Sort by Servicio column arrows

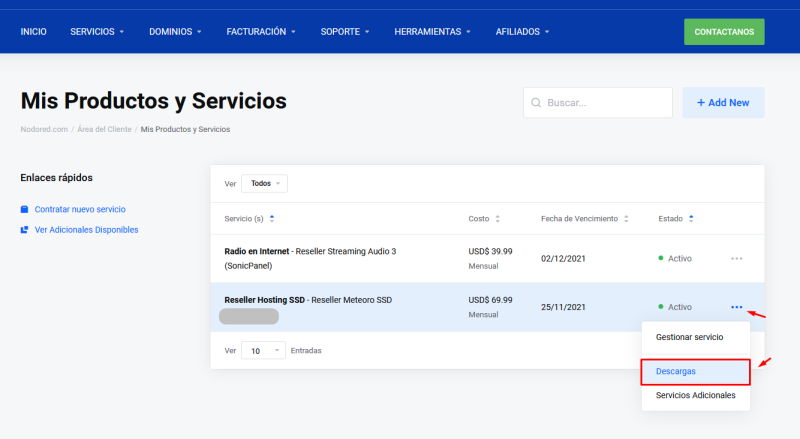tap(272, 219)
